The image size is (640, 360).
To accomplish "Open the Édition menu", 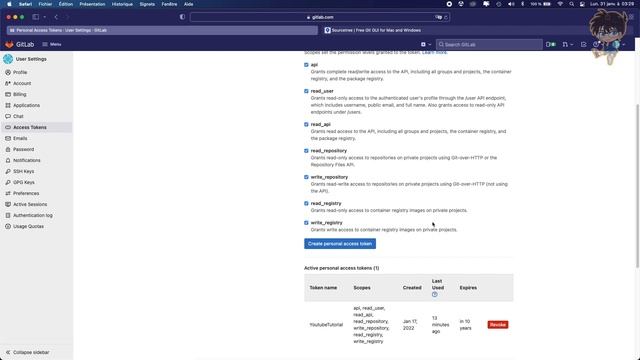I will point(66,4).
